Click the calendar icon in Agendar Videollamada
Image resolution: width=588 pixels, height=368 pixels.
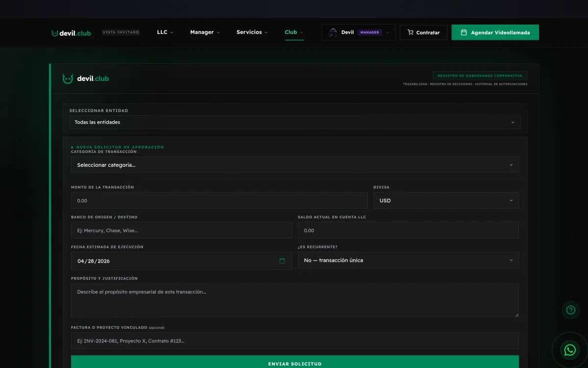464,32
